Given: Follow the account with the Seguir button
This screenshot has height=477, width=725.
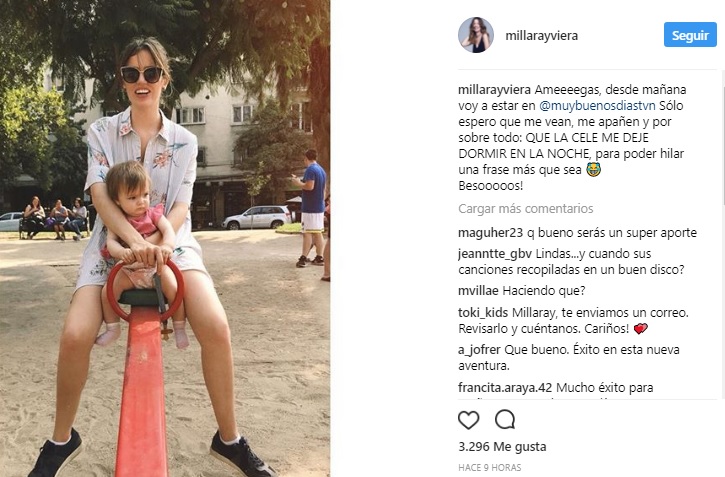Looking at the screenshot, I should tap(690, 35).
